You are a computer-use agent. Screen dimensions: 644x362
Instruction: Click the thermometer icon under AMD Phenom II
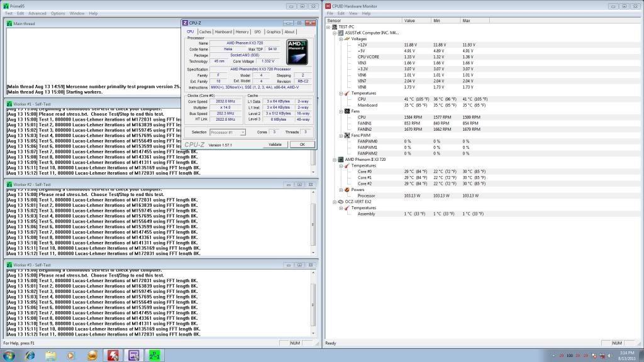coord(347,166)
